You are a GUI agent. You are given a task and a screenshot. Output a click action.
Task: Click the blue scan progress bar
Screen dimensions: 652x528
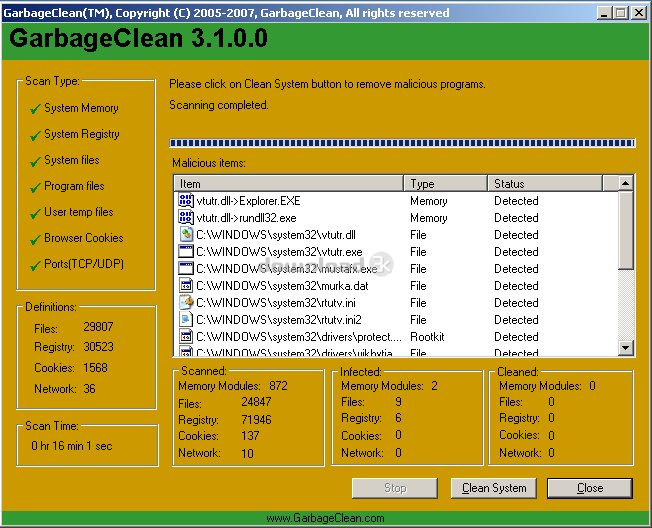pos(402,143)
